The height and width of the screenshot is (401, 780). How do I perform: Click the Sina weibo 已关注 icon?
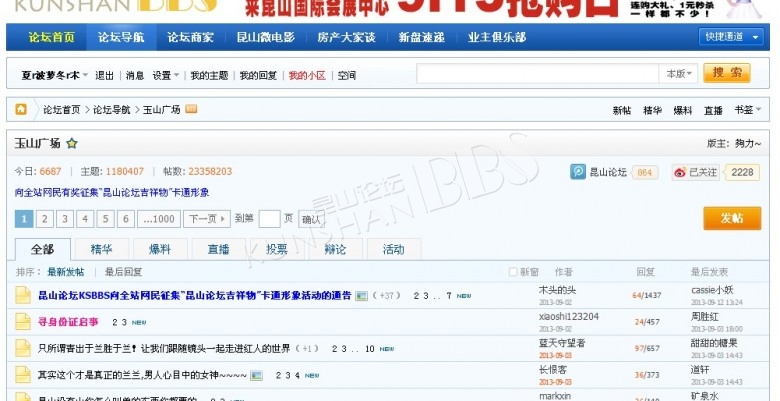[x=680, y=172]
